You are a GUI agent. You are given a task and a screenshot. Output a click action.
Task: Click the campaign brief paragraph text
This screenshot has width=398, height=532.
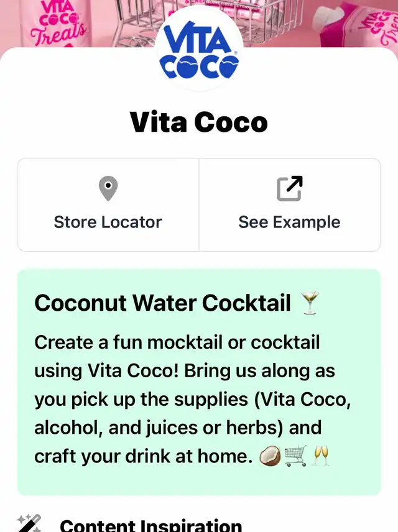(193, 399)
